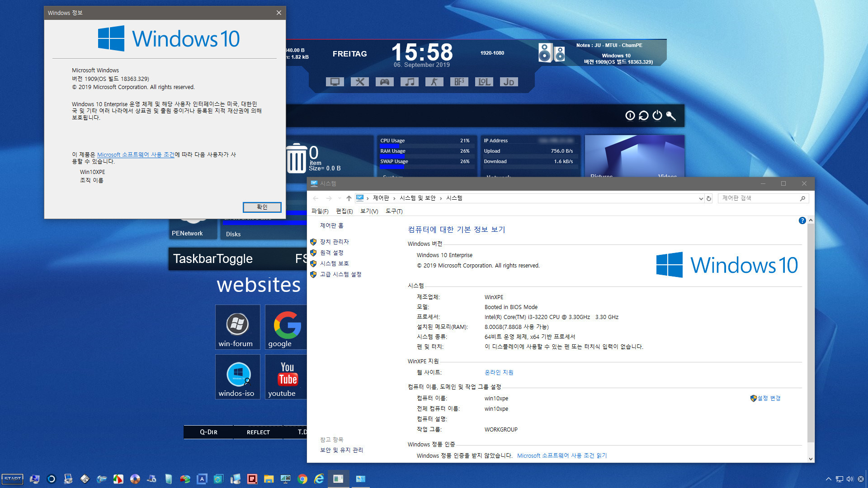
Task: Click 확인 button in Windows 정보 dialog
Action: (x=262, y=207)
